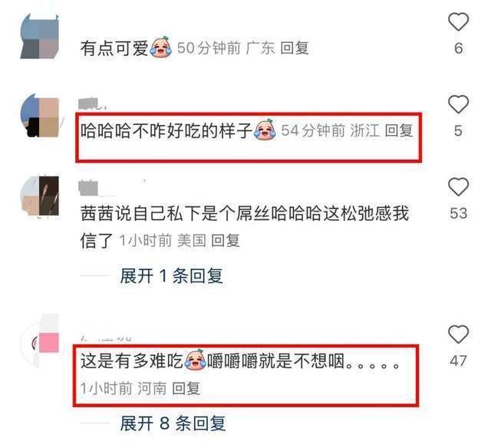Reply to the 1小时前 河南 comment
Image resolution: width=491 pixels, height=448 pixels.
tap(186, 388)
